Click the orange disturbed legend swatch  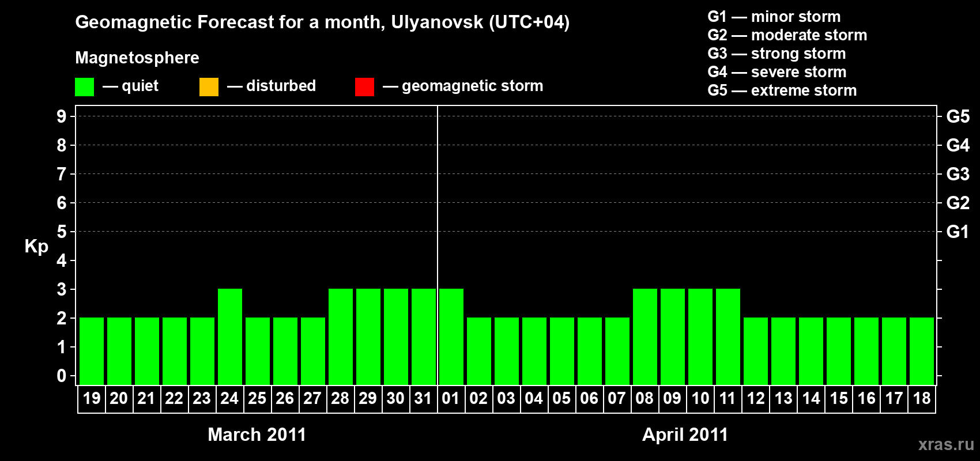[209, 87]
